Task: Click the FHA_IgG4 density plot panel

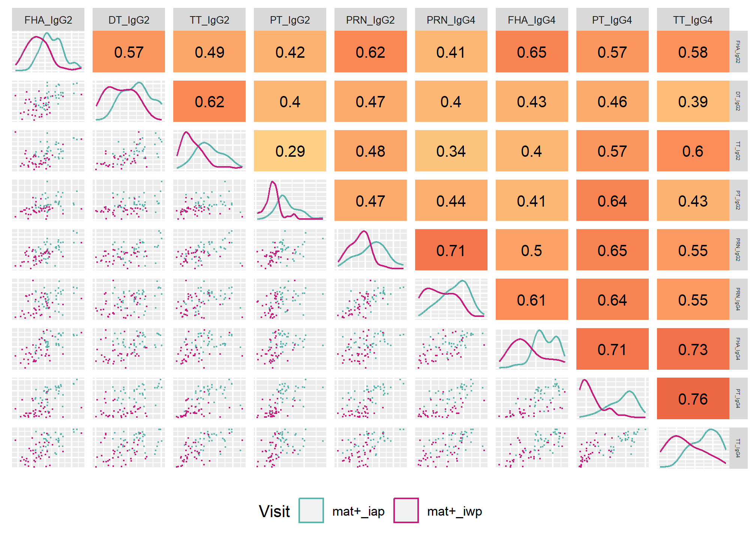Action: [532, 349]
